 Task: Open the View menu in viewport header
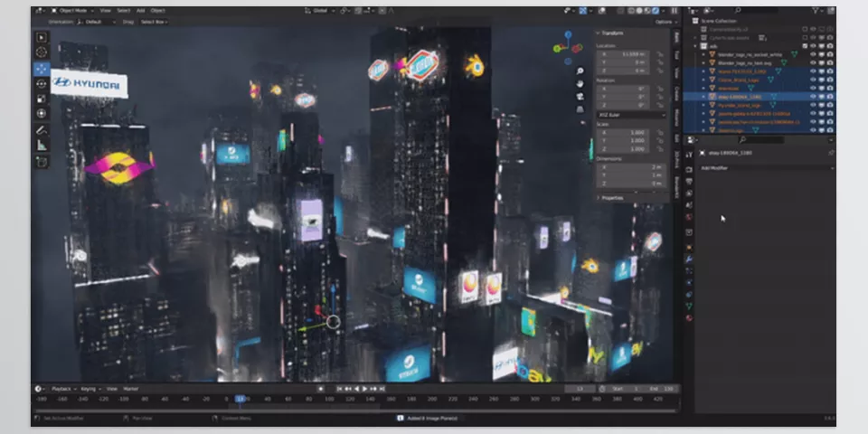[x=105, y=11]
